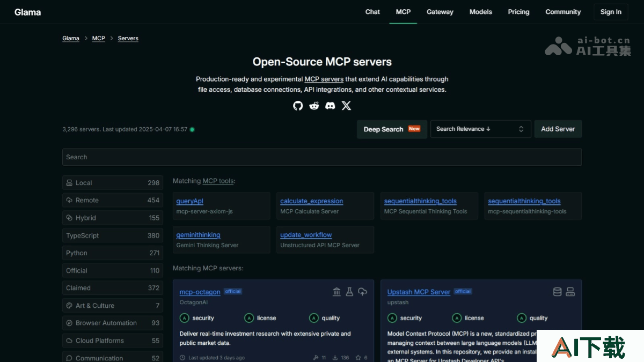Open the geminithinking tool link
644x362 pixels.
tap(199, 235)
